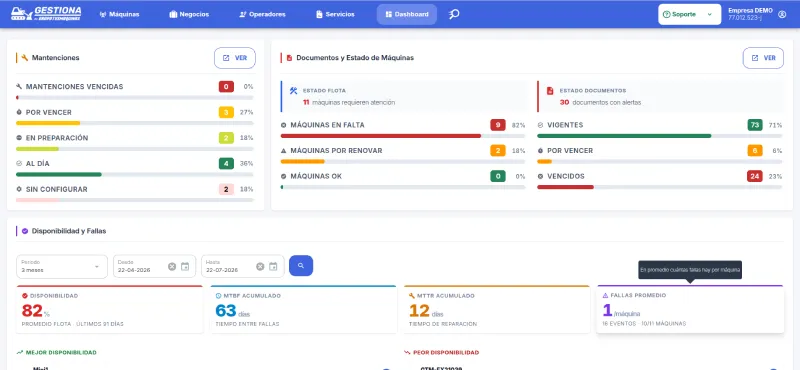The image size is (800, 370).
Task: Click the 'EN PREPARACIÓN' row label
Action: tap(57, 138)
